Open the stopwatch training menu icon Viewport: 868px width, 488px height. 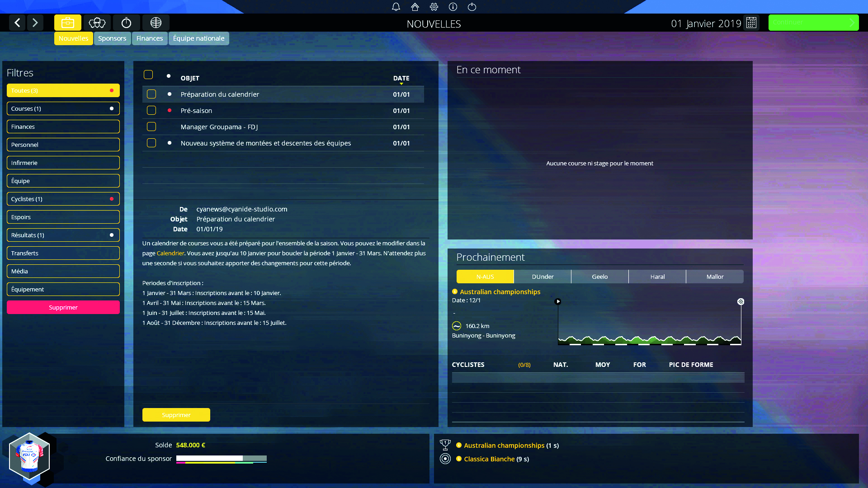click(x=127, y=23)
